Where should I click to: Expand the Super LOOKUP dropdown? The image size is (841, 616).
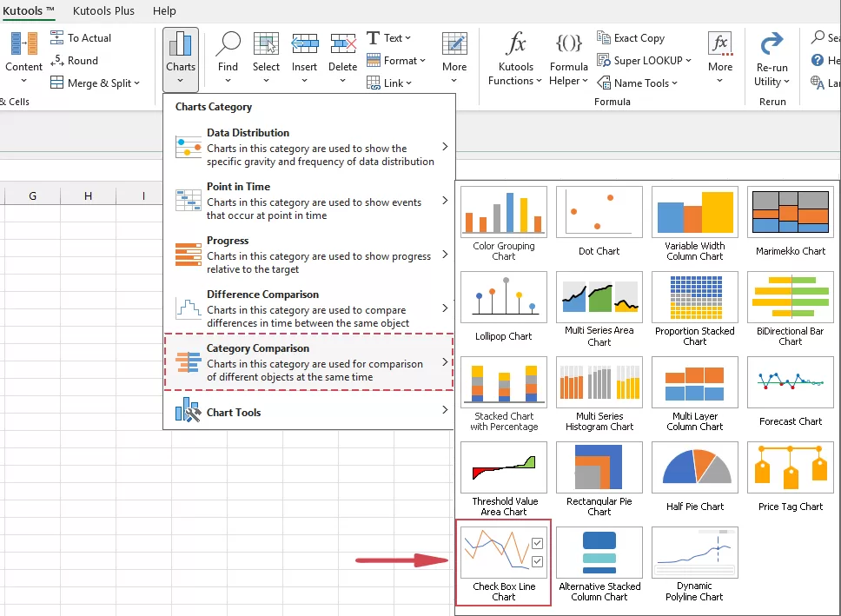tap(644, 61)
